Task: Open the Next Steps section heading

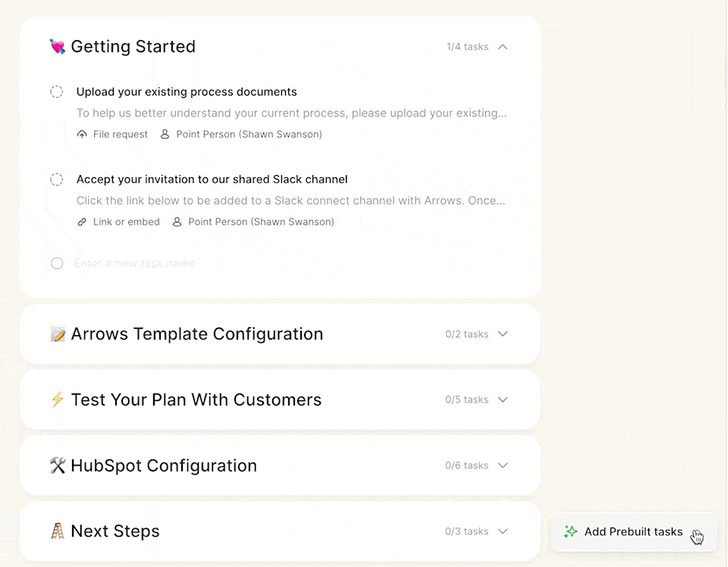Action: [115, 531]
